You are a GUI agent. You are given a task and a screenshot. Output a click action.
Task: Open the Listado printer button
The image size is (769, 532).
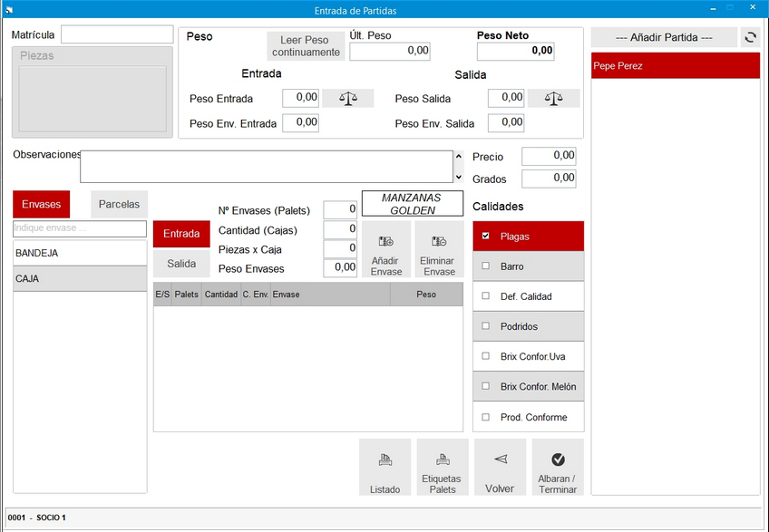(x=385, y=467)
